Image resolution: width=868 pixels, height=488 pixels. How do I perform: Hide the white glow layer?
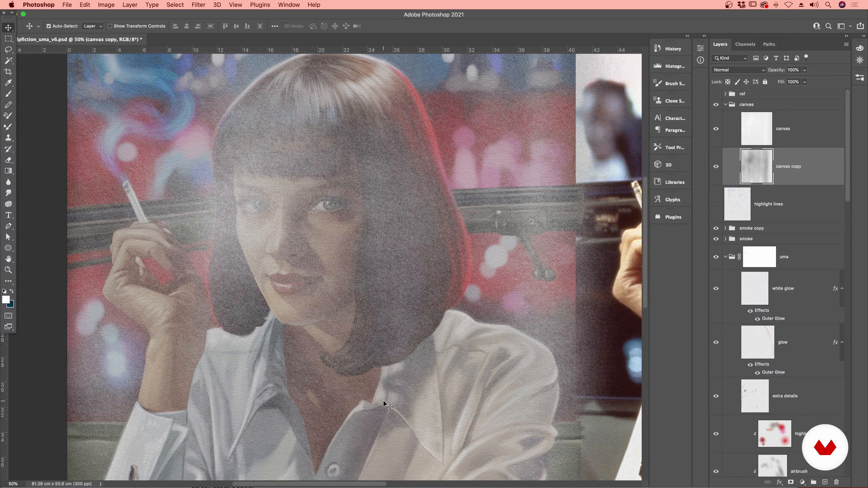pyautogui.click(x=716, y=288)
